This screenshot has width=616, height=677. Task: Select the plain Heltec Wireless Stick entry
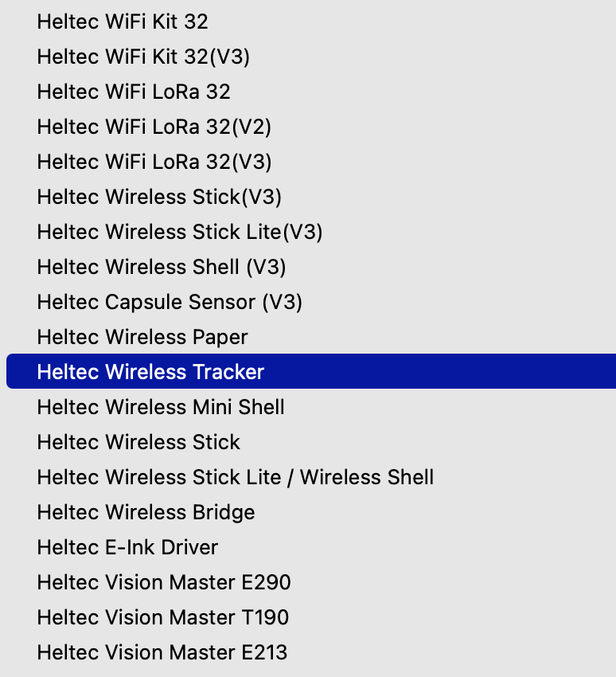coord(138,442)
